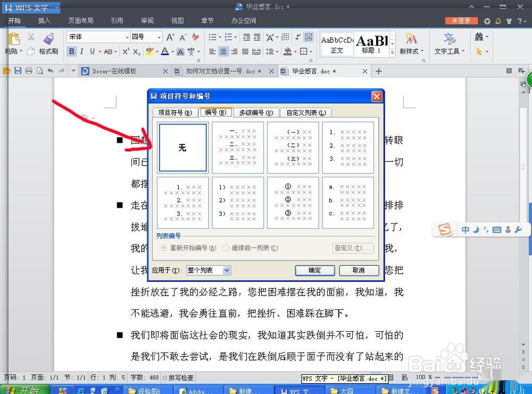Viewport: 532px width, 394px height.
Task: Switch to the 项目符号 tab in dialog
Action: 175,112
